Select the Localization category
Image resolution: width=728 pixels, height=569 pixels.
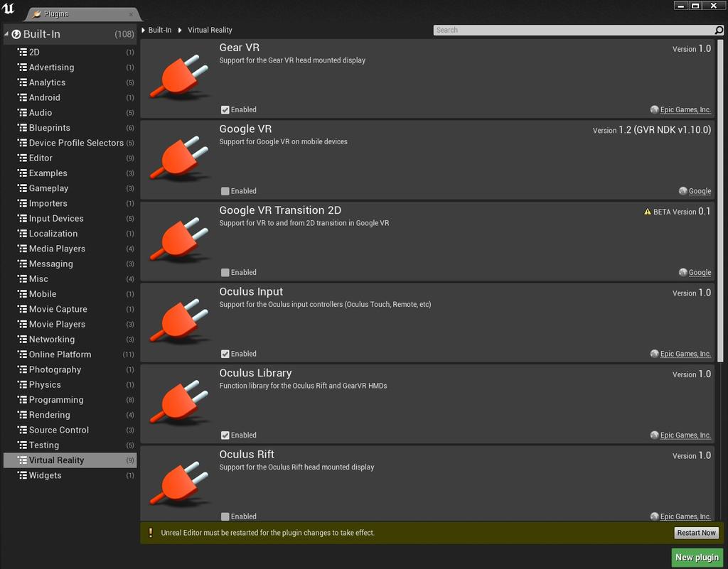[x=70, y=234]
